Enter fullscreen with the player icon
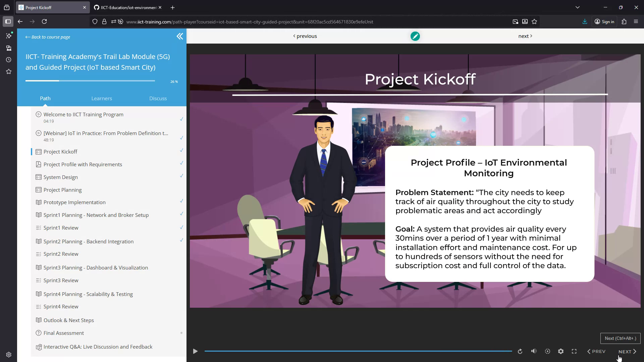The image size is (644, 362). pyautogui.click(x=574, y=351)
